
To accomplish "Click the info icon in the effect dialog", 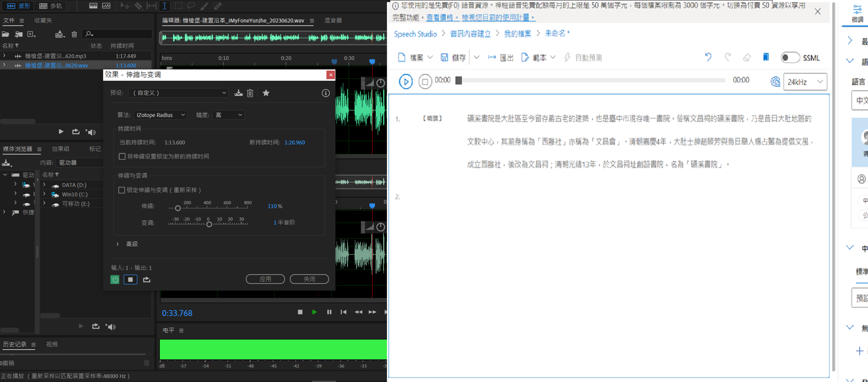I will 326,93.
